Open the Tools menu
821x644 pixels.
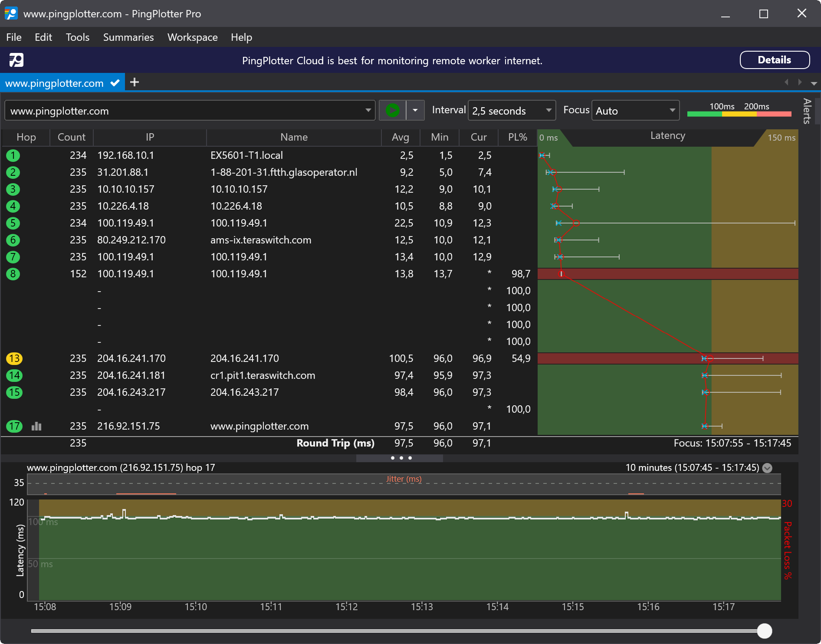78,37
